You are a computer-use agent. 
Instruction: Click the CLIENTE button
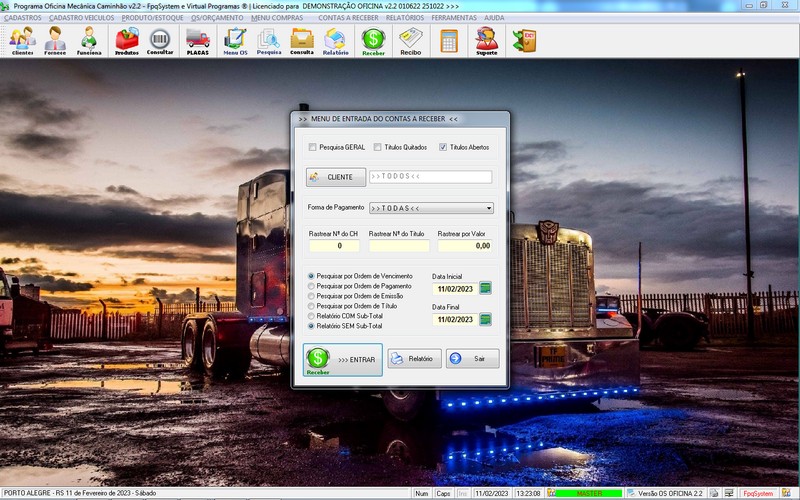(x=336, y=177)
